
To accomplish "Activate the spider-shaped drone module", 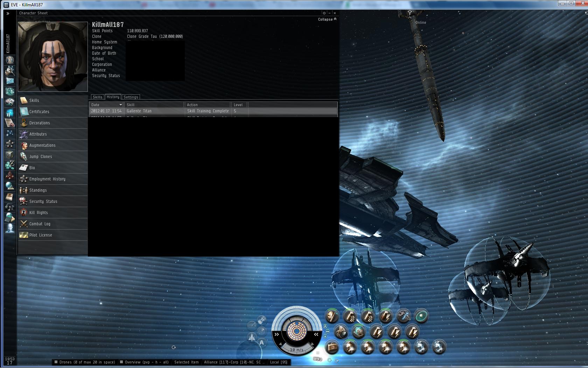I will (x=341, y=332).
